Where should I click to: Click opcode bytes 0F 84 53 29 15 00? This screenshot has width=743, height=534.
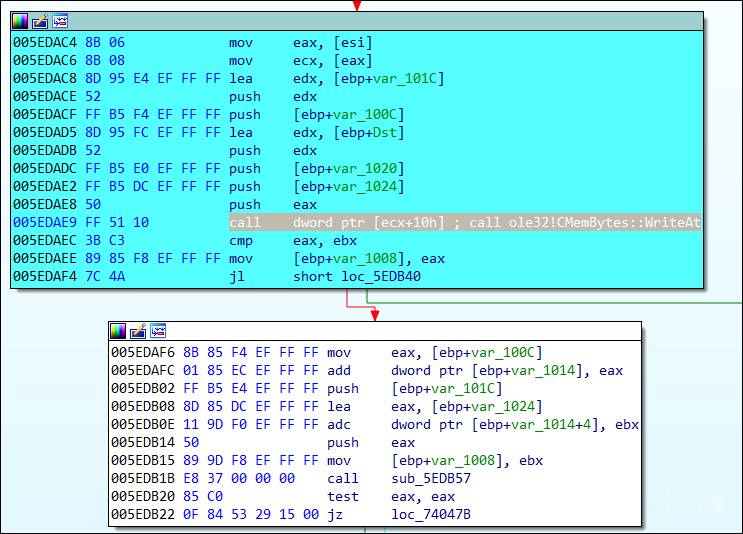(x=251, y=514)
